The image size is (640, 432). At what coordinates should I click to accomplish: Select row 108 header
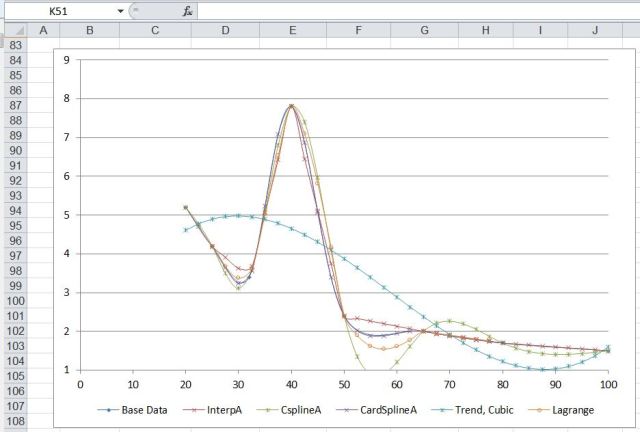click(x=15, y=407)
